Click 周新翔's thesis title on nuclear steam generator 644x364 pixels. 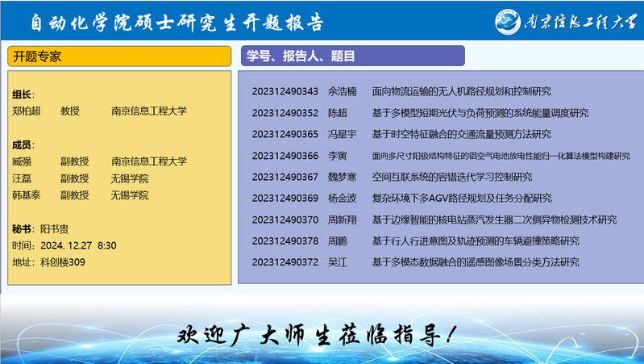(x=493, y=220)
